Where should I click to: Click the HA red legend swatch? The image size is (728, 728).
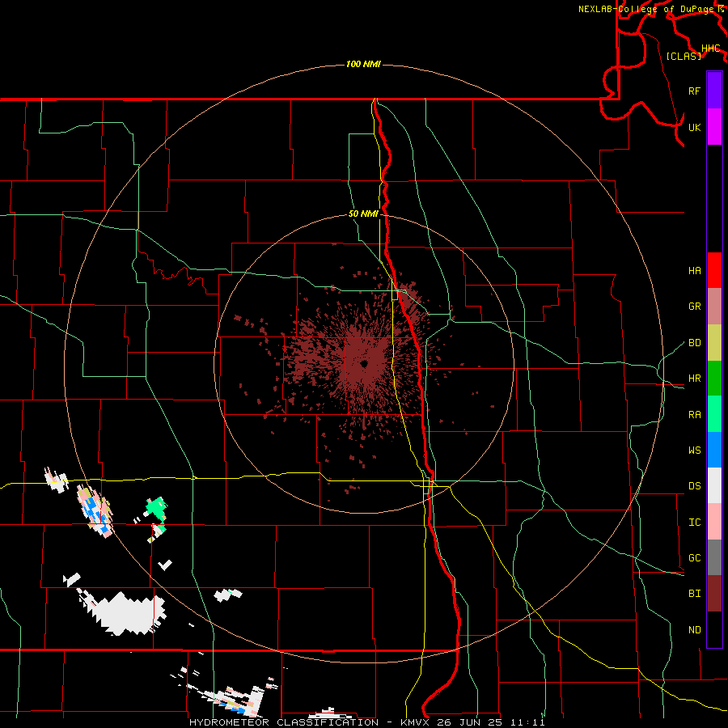[714, 270]
